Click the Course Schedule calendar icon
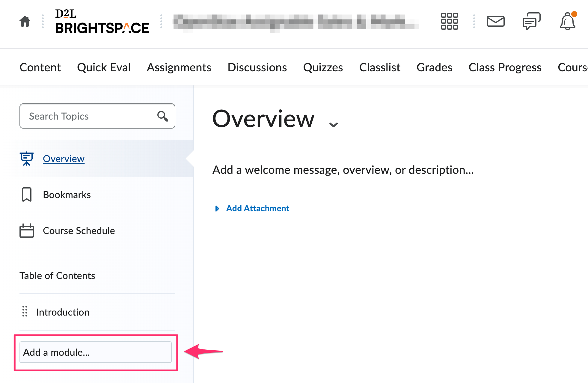 tap(26, 230)
